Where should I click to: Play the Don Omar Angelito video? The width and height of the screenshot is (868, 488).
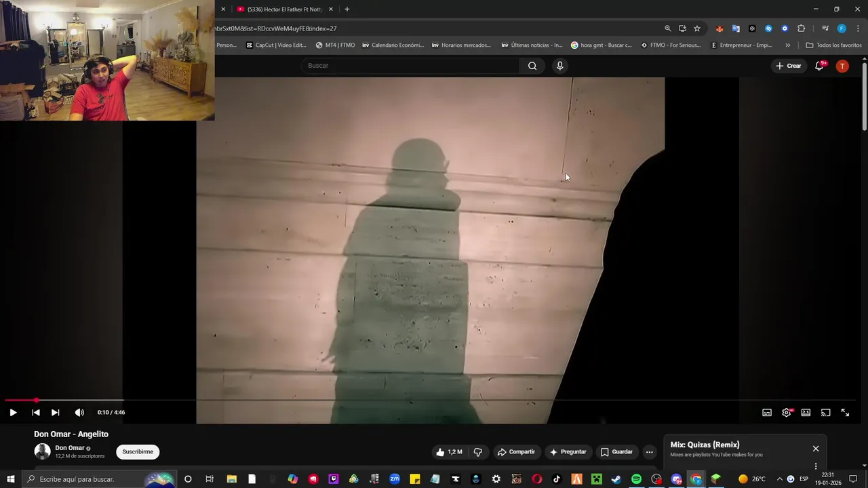(13, 412)
